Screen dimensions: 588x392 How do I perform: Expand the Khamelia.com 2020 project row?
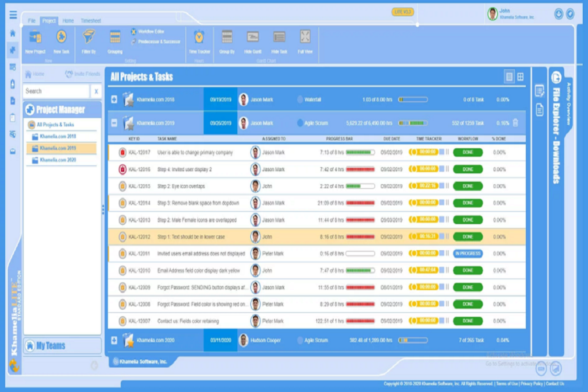(114, 340)
